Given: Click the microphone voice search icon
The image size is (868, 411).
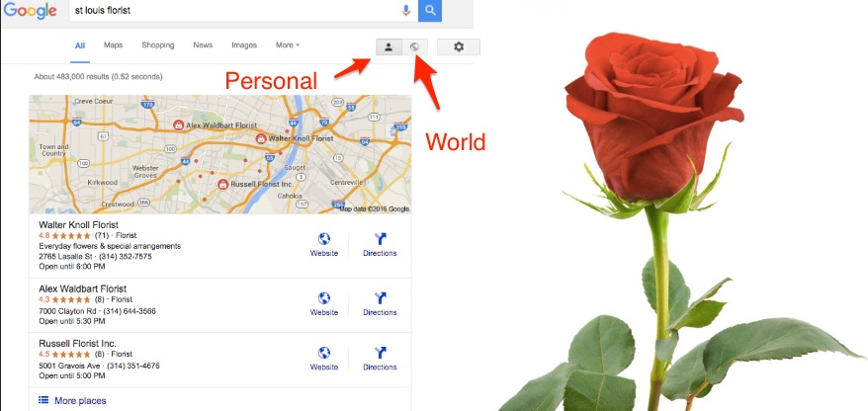Looking at the screenshot, I should pyautogui.click(x=406, y=10).
